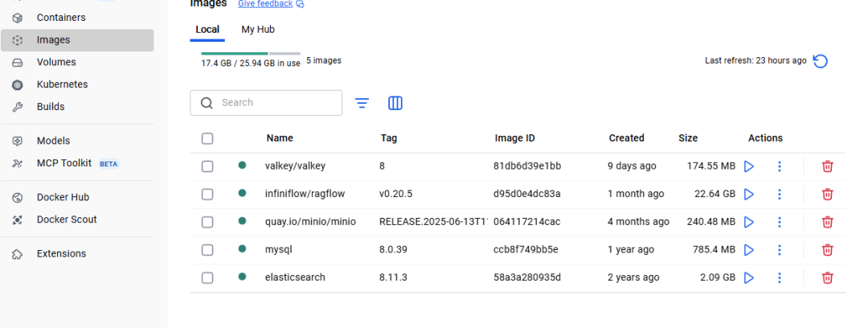Screen dimensions: 868x328
Task: Run the quay.io/minio/minio image
Action: [x=749, y=222]
